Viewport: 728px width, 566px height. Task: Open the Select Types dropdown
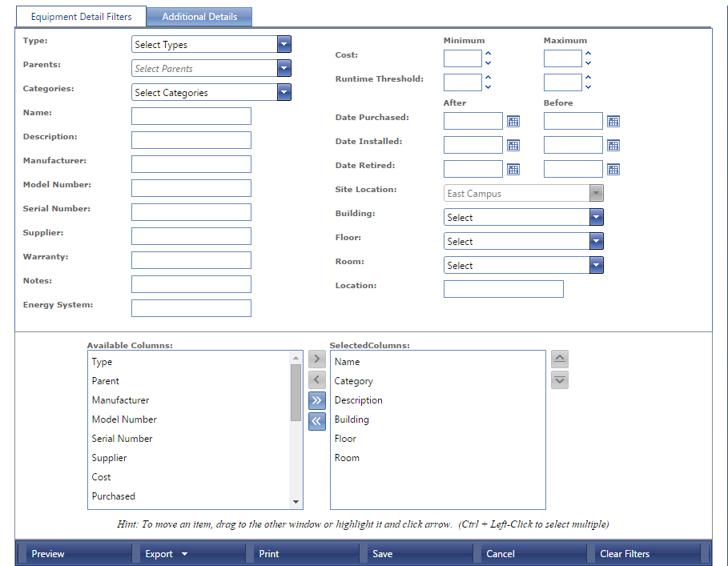[284, 44]
